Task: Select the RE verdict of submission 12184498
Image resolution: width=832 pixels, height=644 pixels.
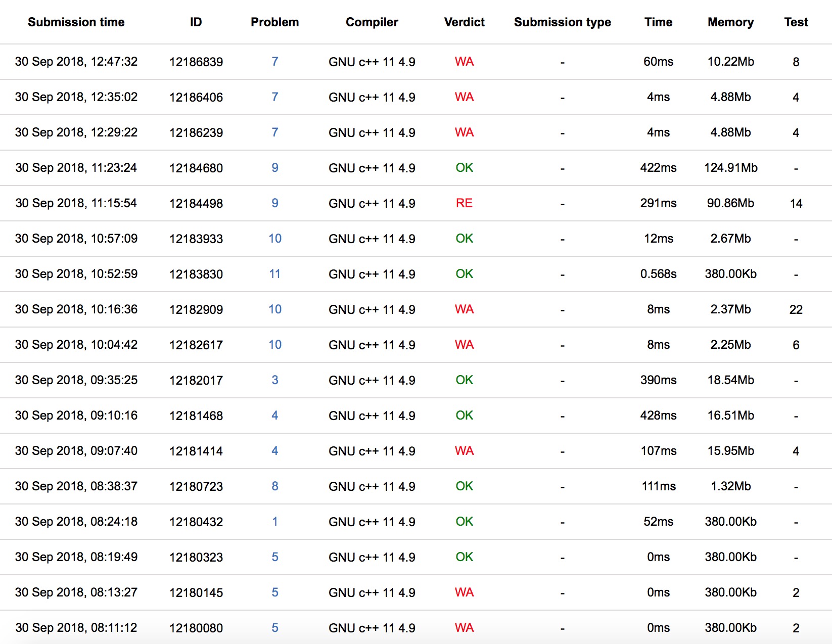Action: click(x=464, y=203)
